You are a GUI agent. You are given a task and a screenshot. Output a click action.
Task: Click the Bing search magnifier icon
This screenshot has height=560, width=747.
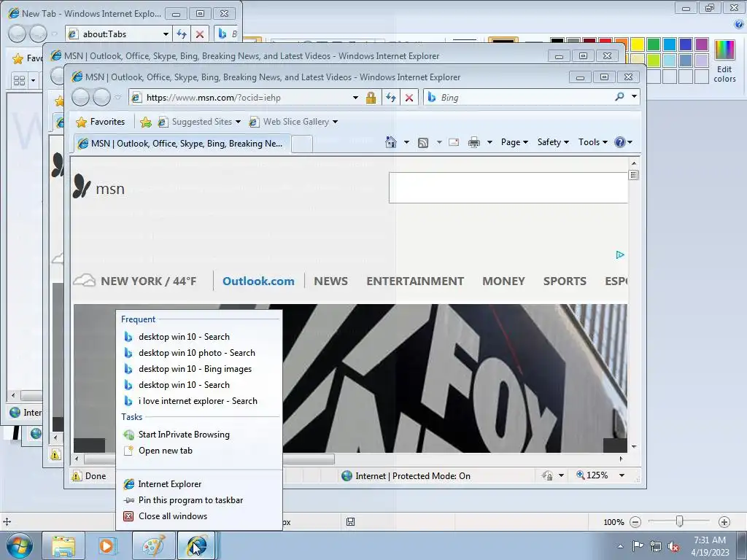pos(619,97)
